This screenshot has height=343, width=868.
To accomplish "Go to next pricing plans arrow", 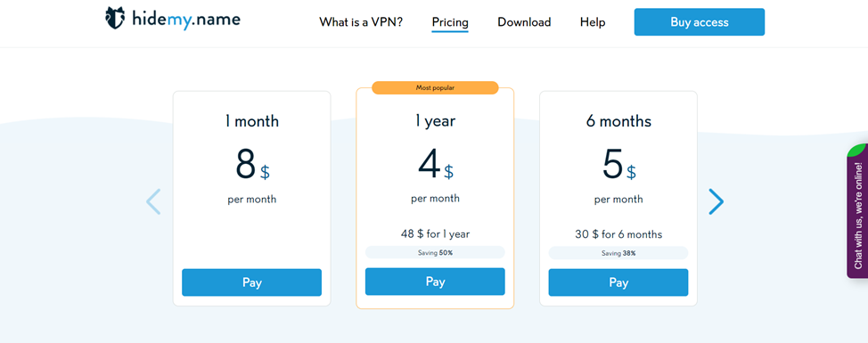I will coord(716,201).
